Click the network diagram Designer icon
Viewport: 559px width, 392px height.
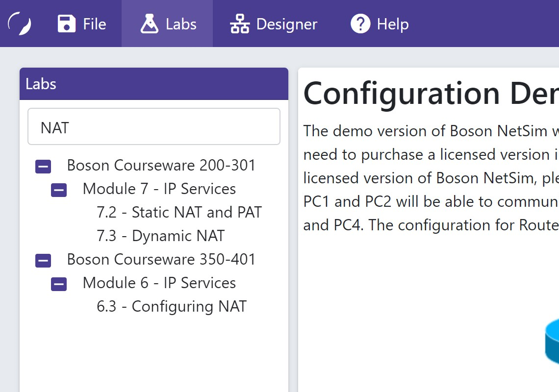pyautogui.click(x=240, y=24)
